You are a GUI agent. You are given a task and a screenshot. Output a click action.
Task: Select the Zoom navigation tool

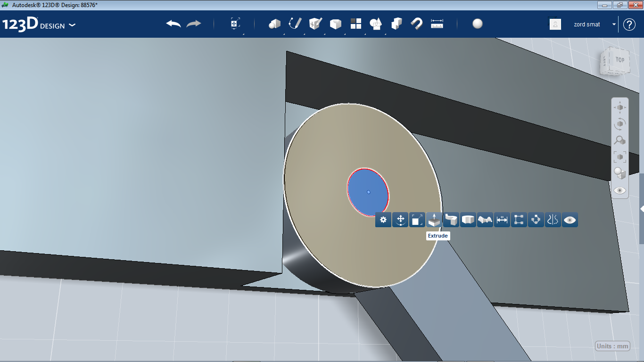point(619,140)
